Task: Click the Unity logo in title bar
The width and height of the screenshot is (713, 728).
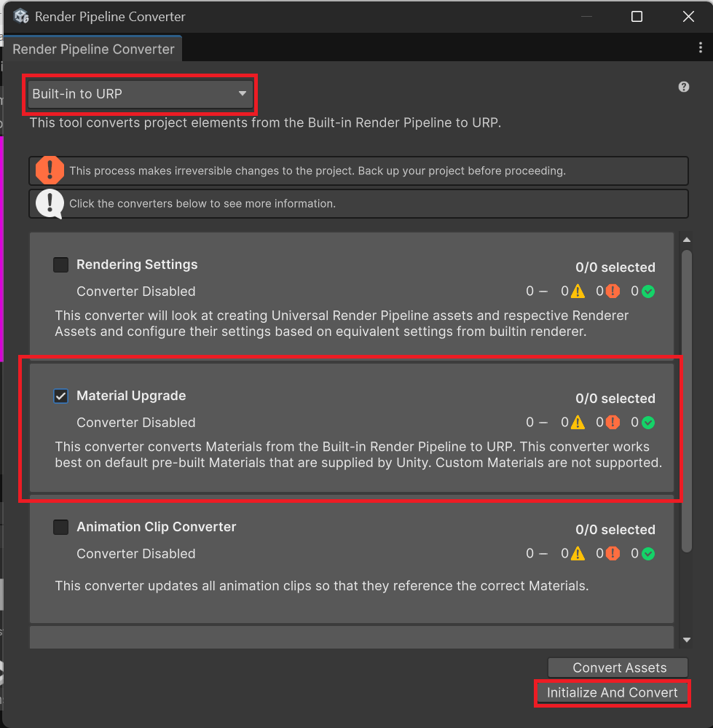Action: [x=21, y=16]
